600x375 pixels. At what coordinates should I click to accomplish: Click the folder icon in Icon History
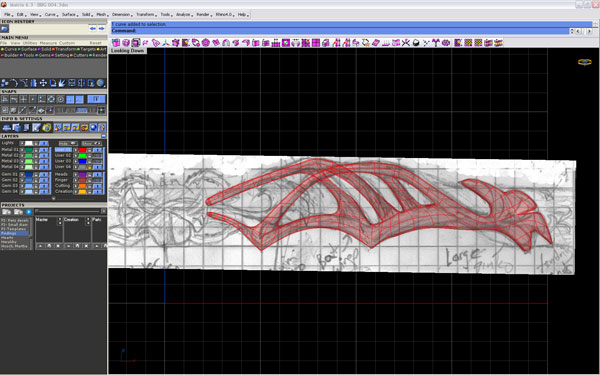pyautogui.click(x=5, y=29)
